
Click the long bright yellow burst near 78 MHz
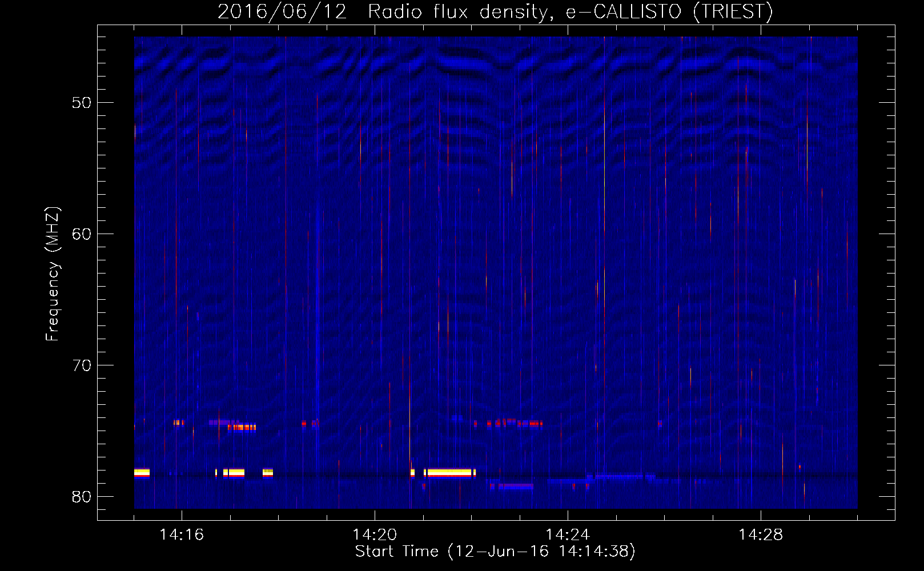tap(449, 473)
